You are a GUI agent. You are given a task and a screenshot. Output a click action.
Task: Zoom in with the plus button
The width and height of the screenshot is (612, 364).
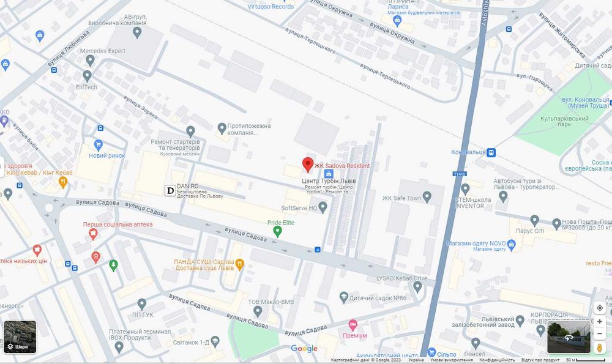(x=600, y=321)
